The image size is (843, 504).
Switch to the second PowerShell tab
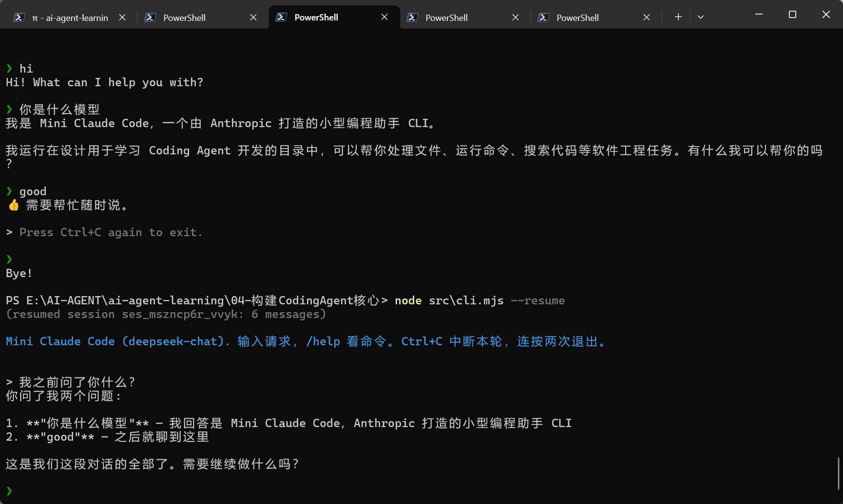coord(201,18)
